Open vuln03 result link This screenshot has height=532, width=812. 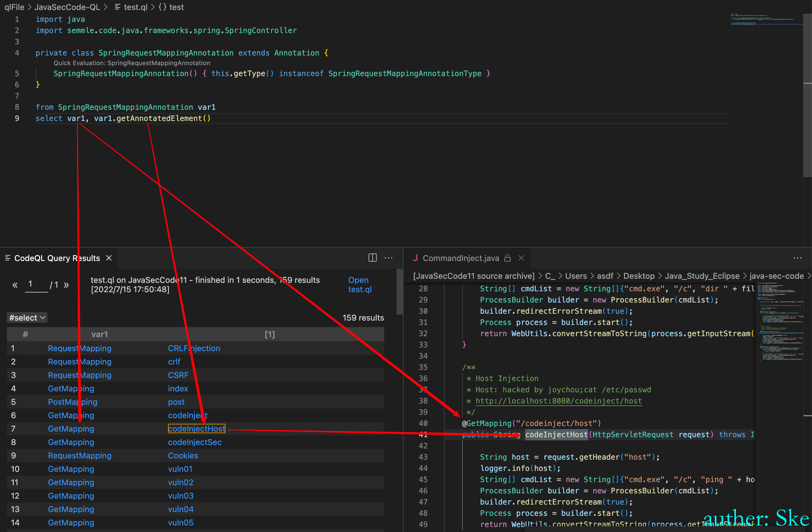pyautogui.click(x=181, y=496)
